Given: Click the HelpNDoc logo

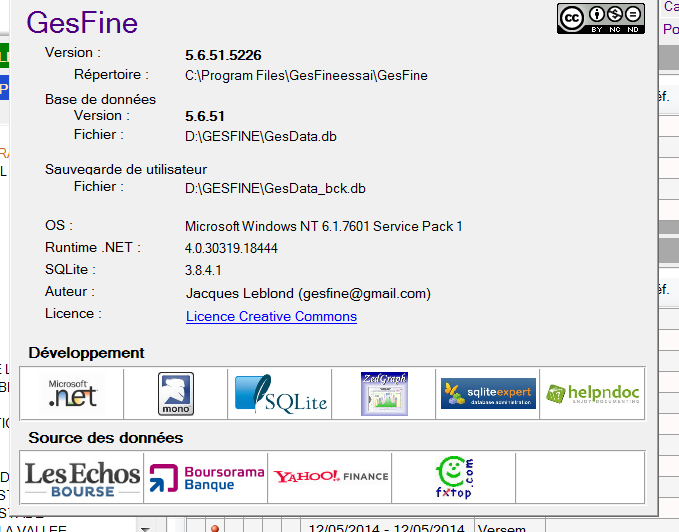Looking at the screenshot, I should [591, 394].
